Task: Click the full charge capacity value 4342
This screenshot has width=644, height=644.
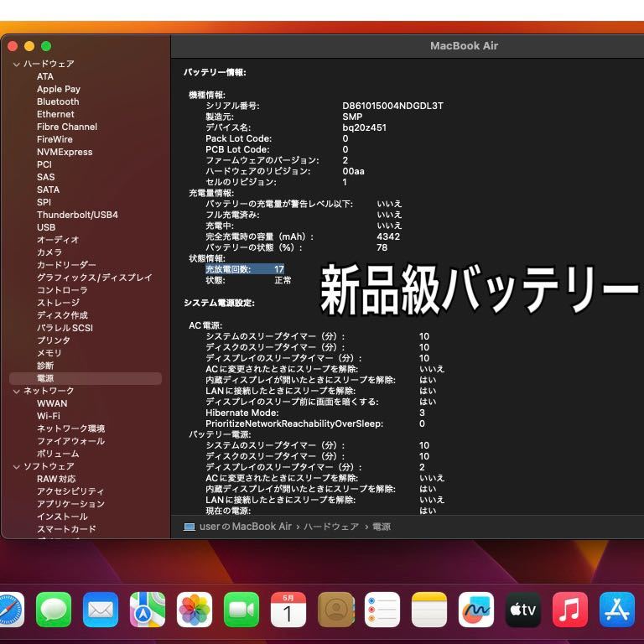Action: pos(388,236)
